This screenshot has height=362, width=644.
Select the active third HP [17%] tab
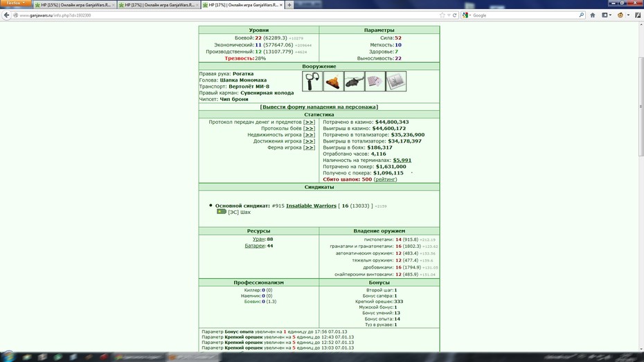(243, 5)
